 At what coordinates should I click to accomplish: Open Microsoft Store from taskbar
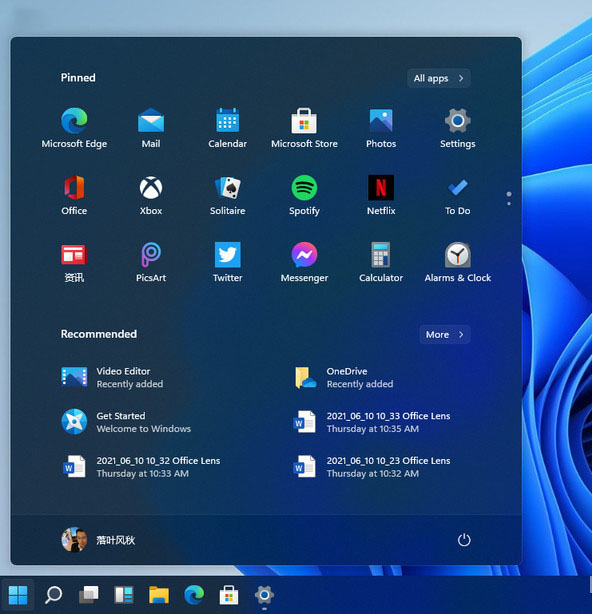(x=229, y=595)
